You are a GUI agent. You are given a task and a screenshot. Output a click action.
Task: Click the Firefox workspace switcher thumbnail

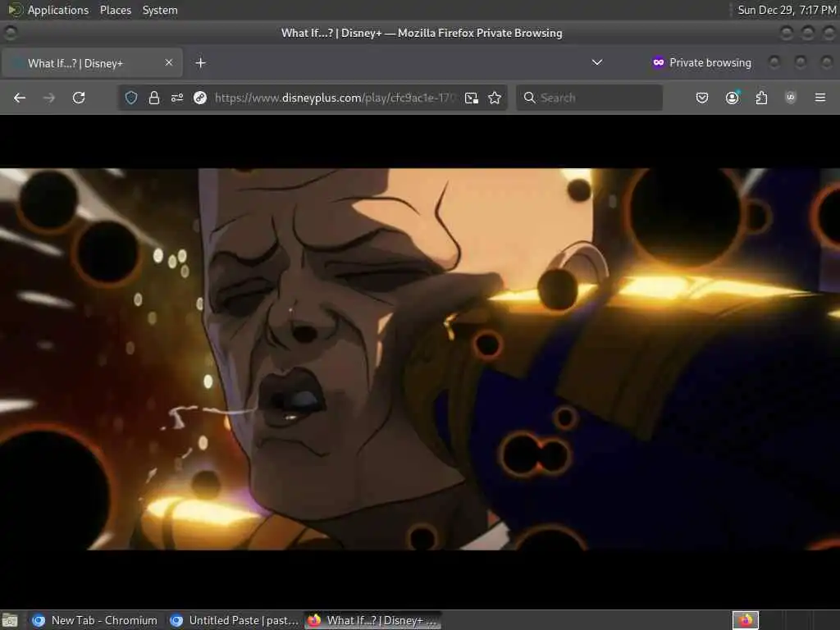745,620
